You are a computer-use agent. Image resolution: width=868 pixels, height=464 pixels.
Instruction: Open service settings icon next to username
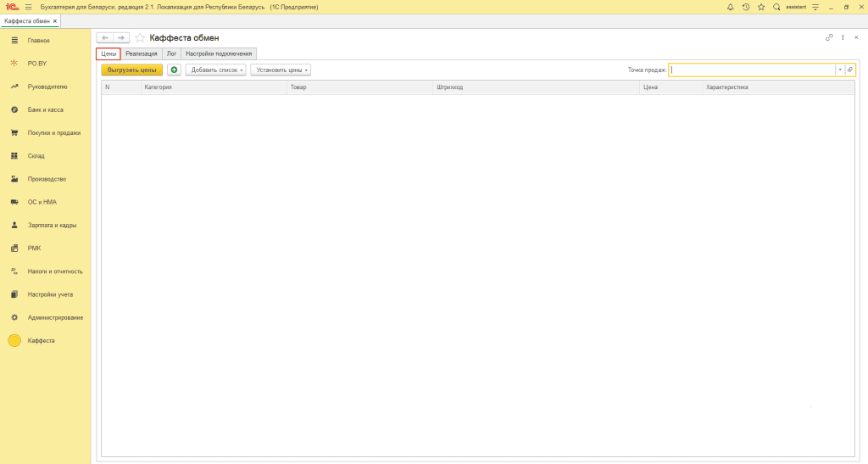(x=815, y=7)
